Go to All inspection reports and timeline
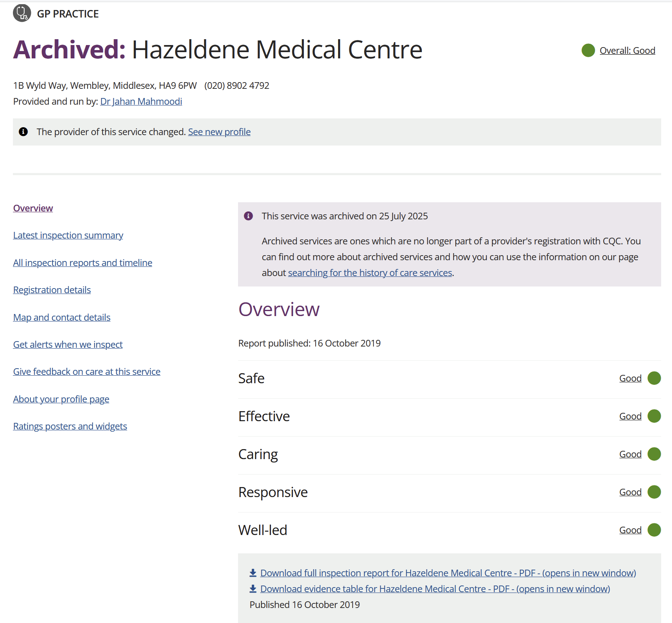 pyautogui.click(x=83, y=263)
